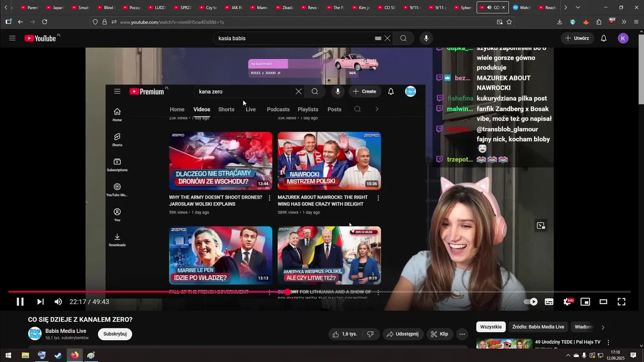Open '49 Urodziny TEDE | Pal Hajs TV' video
Viewport: 644px width, 362px height.
point(568,342)
